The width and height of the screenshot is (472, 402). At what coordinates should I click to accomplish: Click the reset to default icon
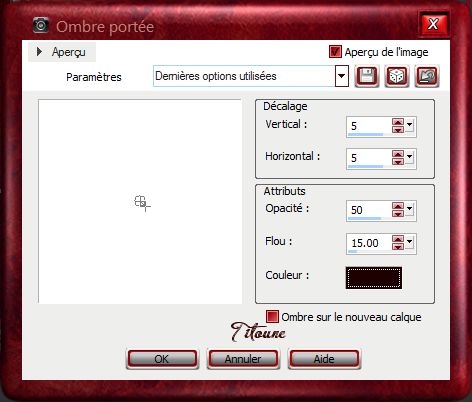427,76
